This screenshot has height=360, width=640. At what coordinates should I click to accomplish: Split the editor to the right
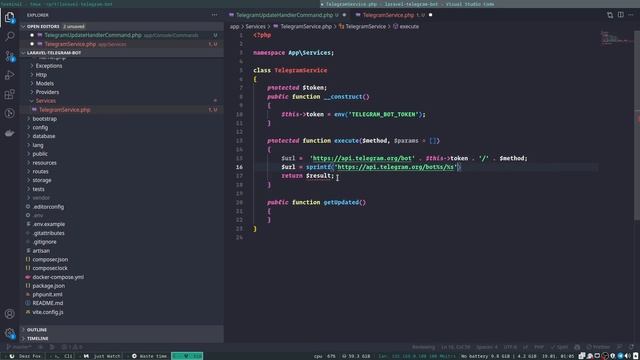(620, 15)
